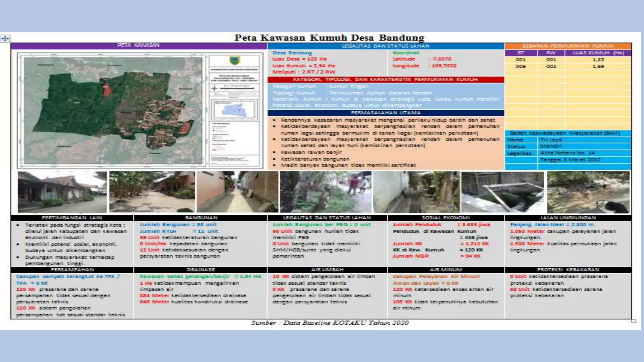Click the table move handle icon

pyautogui.click(x=5, y=39)
